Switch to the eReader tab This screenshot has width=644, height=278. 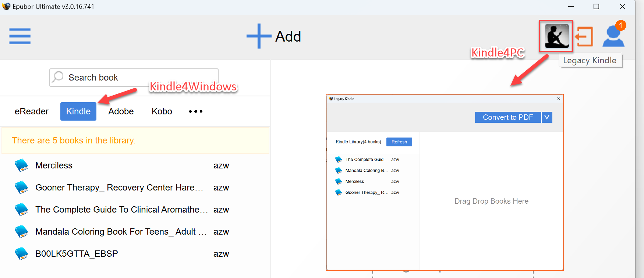pyautogui.click(x=32, y=111)
